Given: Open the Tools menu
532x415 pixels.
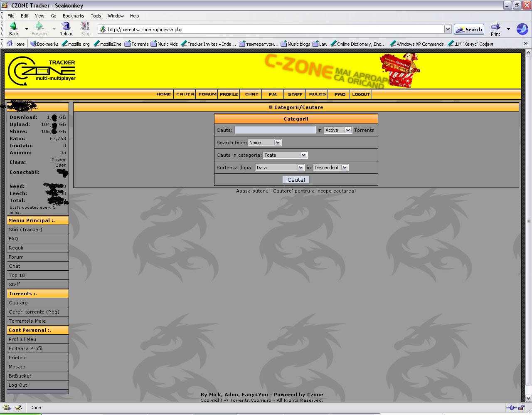Looking at the screenshot, I should click(96, 16).
